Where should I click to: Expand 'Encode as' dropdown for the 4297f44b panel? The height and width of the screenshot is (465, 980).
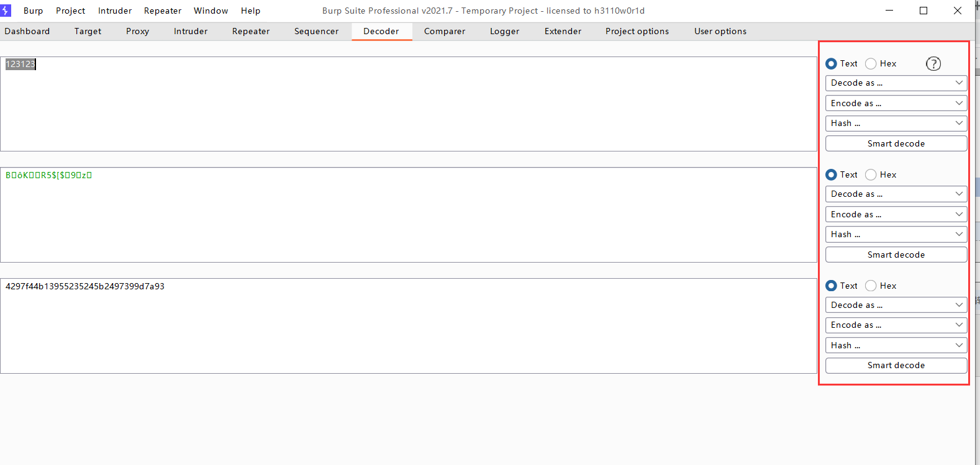click(x=896, y=325)
